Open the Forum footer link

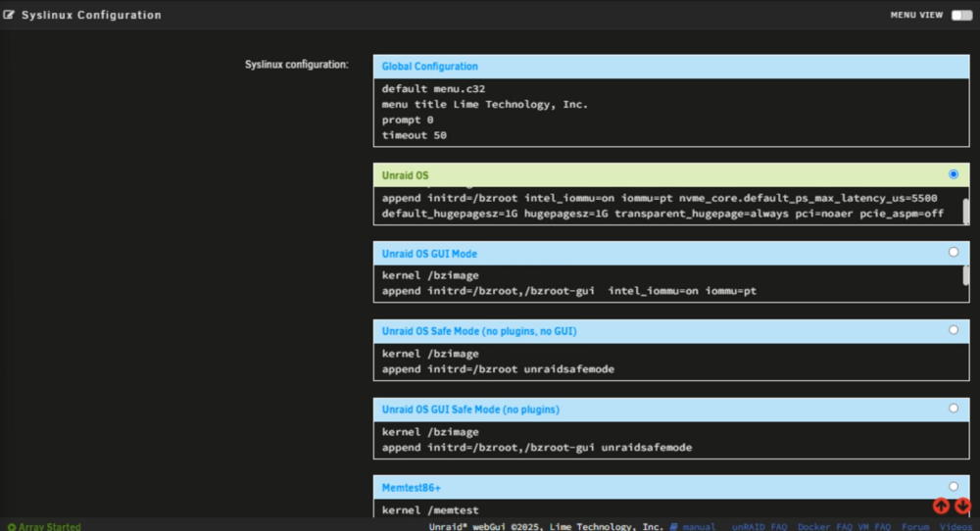click(915, 527)
